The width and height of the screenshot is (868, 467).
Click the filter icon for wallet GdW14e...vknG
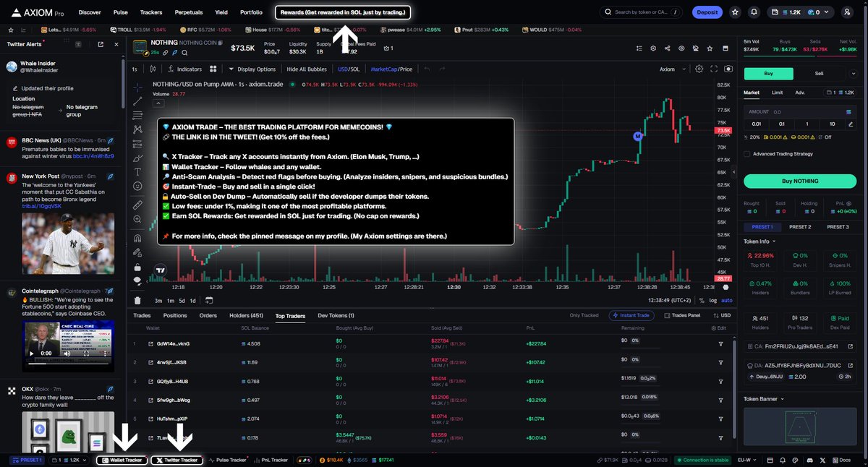tap(720, 344)
